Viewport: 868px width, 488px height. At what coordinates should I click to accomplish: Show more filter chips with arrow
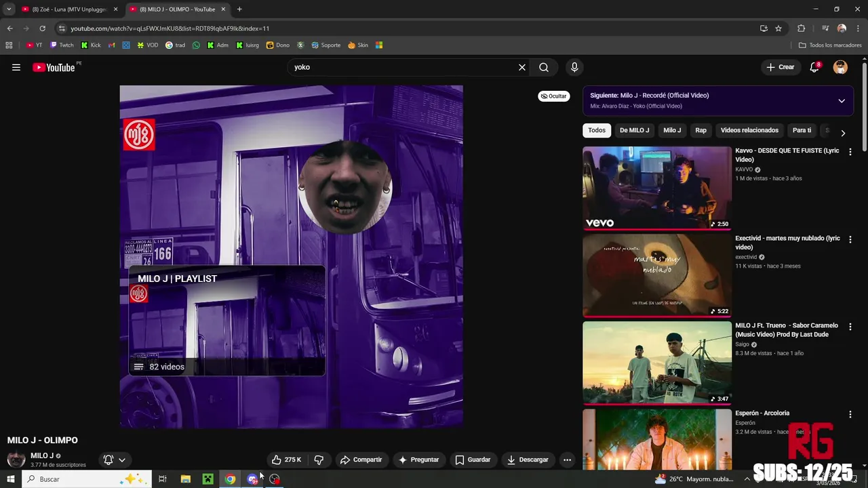[x=843, y=133]
